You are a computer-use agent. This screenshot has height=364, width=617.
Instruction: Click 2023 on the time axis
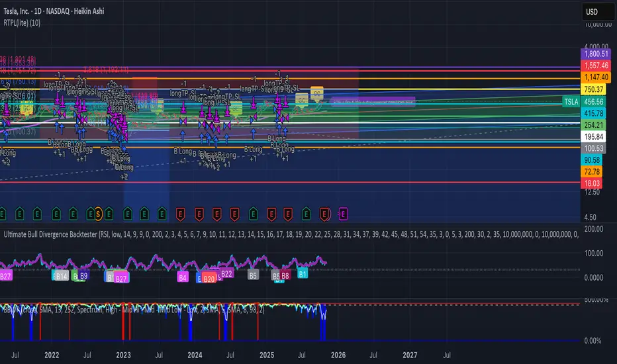point(123,355)
